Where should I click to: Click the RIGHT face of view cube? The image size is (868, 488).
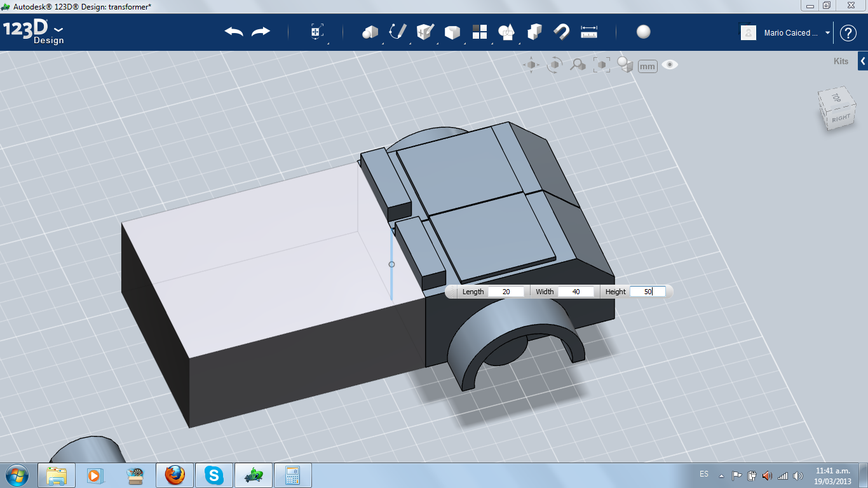tap(841, 118)
